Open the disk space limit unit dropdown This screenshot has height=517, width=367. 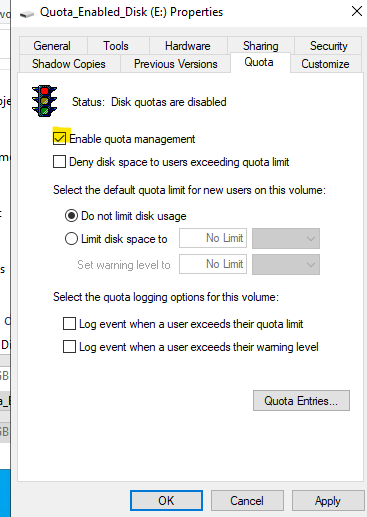point(286,238)
